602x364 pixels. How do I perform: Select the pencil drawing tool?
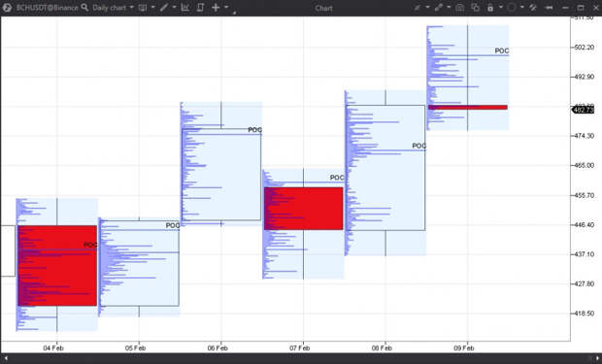click(x=164, y=8)
